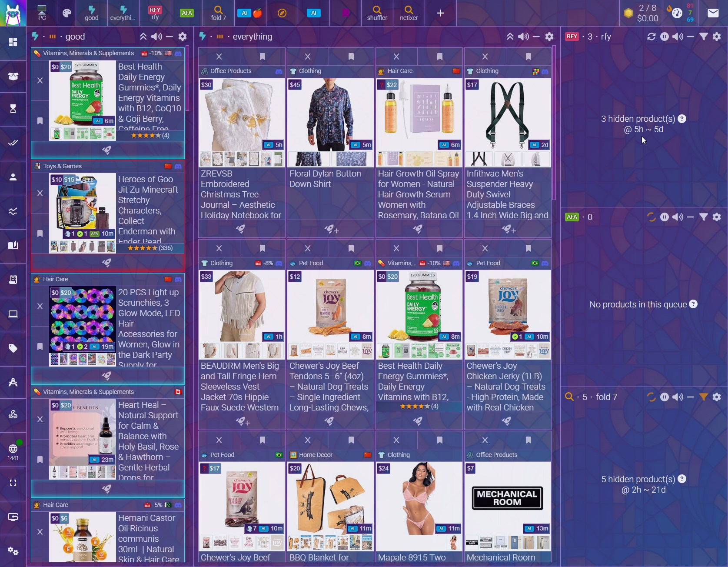Refresh the rfy queue

(651, 37)
